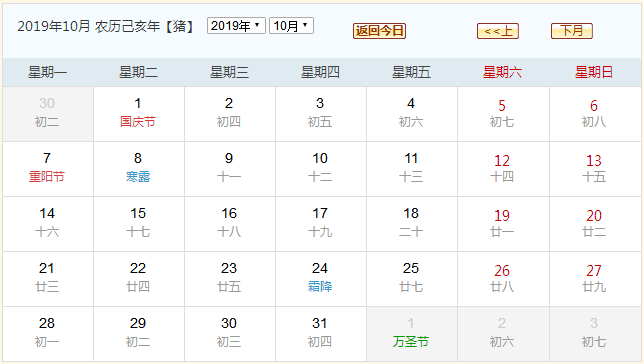The image size is (644, 364).
Task: Select October 30 初三
Action: point(230,334)
